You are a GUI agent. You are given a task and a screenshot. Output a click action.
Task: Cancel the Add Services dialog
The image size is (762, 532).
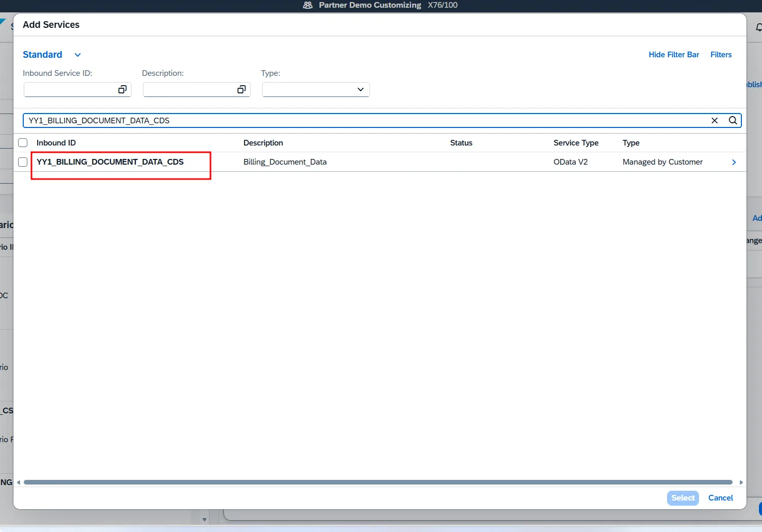pyautogui.click(x=720, y=498)
